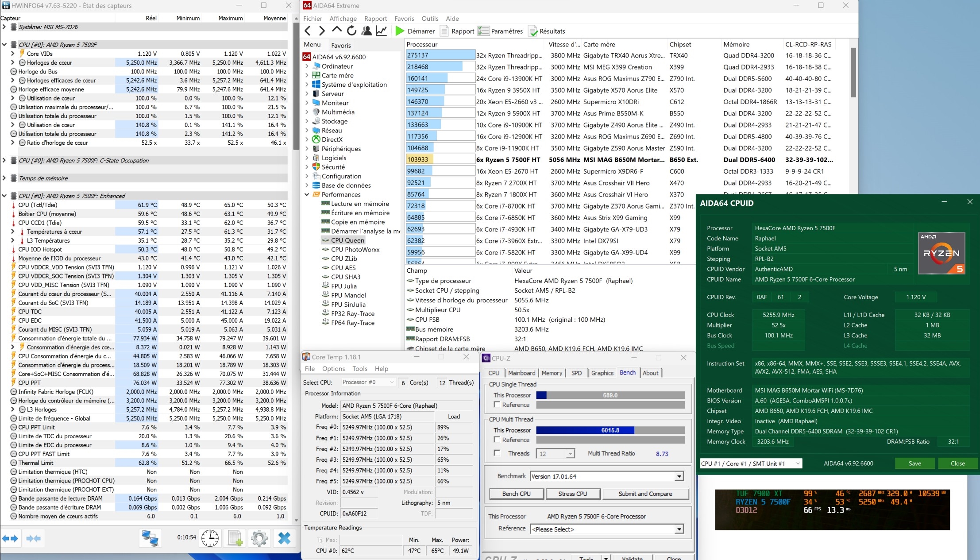Select FPU Julia benchmark in AIDA64 tree
This screenshot has width=980, height=560.
343,286
